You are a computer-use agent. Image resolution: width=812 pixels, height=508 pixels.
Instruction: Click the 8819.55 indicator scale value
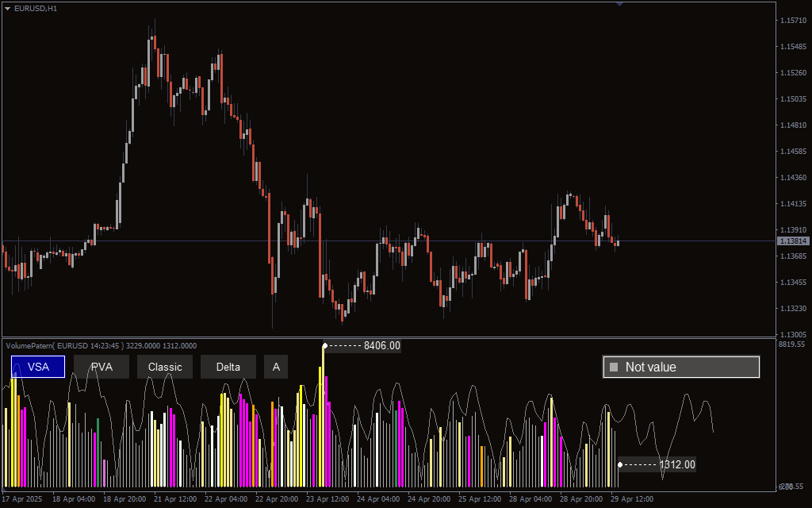pyautogui.click(x=792, y=344)
